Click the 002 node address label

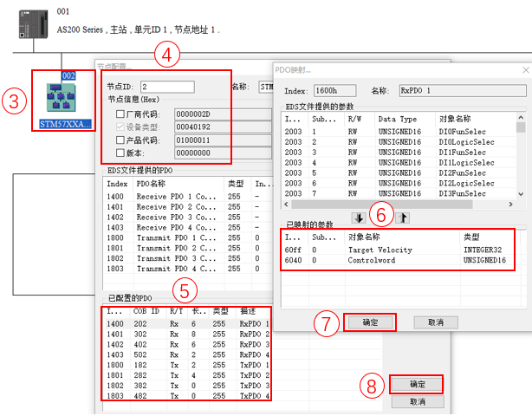point(68,75)
